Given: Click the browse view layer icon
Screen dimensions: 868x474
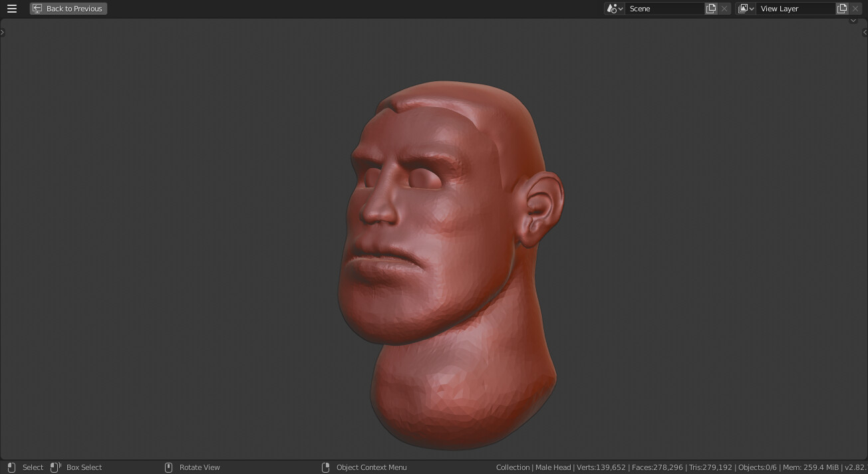Looking at the screenshot, I should [745, 9].
